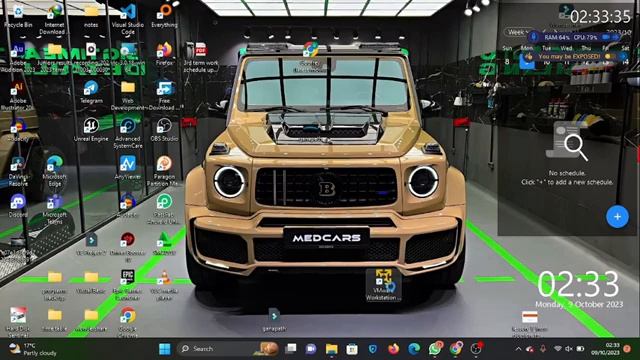Open the 3rd term work schedule PDF
Screen dimensions: 640x360
(x=200, y=57)
